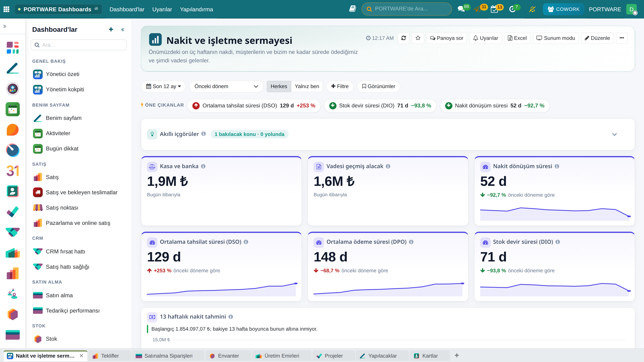The height and width of the screenshot is (362, 644).
Task: Click the COWORK button
Action: [x=563, y=9]
